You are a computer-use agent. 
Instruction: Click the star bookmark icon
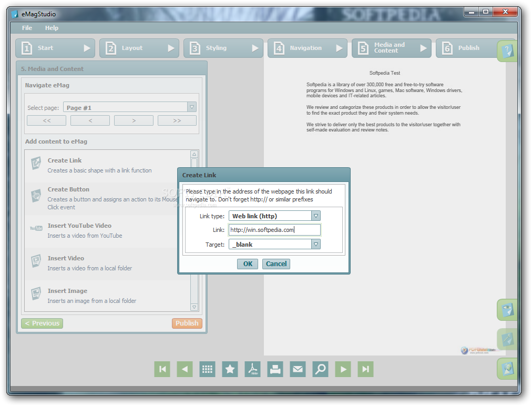click(x=230, y=369)
